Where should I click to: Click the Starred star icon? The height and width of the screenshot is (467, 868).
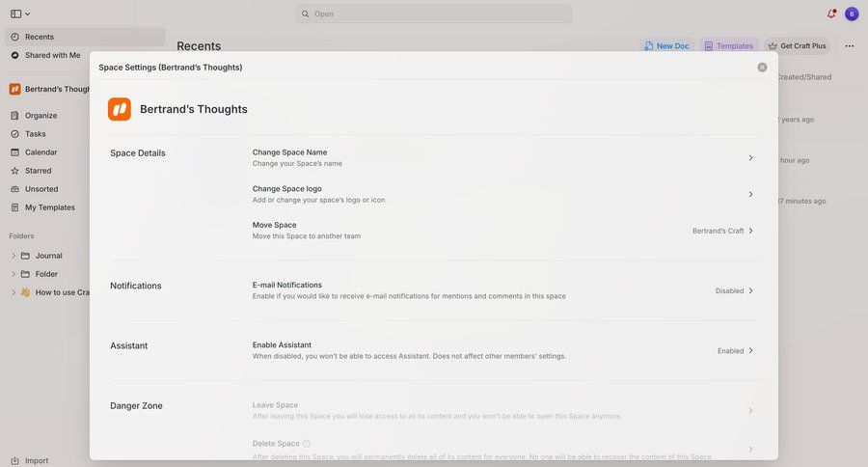click(14, 171)
